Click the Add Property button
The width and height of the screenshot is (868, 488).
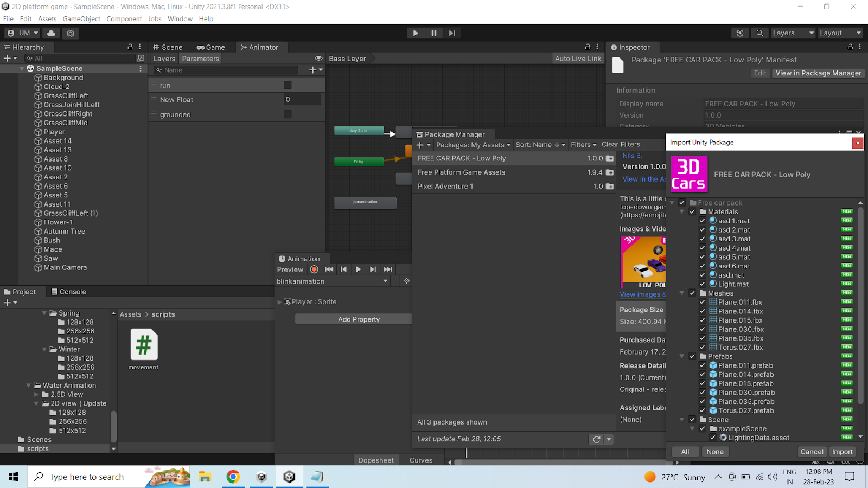(x=359, y=319)
